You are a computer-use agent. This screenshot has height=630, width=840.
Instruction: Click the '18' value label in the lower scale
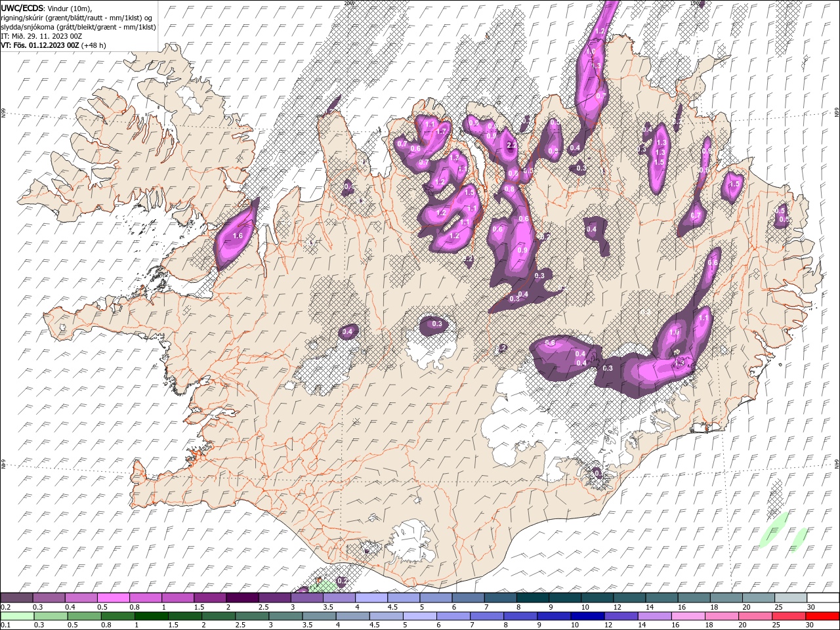click(709, 625)
